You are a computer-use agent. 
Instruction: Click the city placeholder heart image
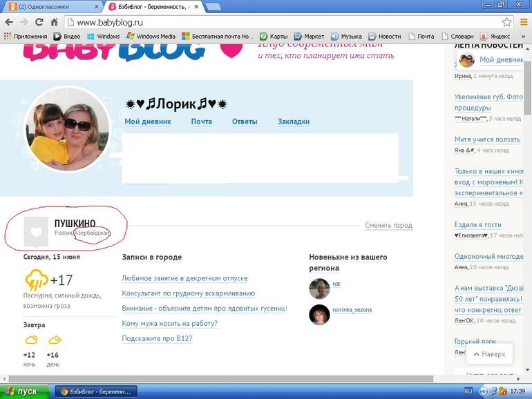36,231
